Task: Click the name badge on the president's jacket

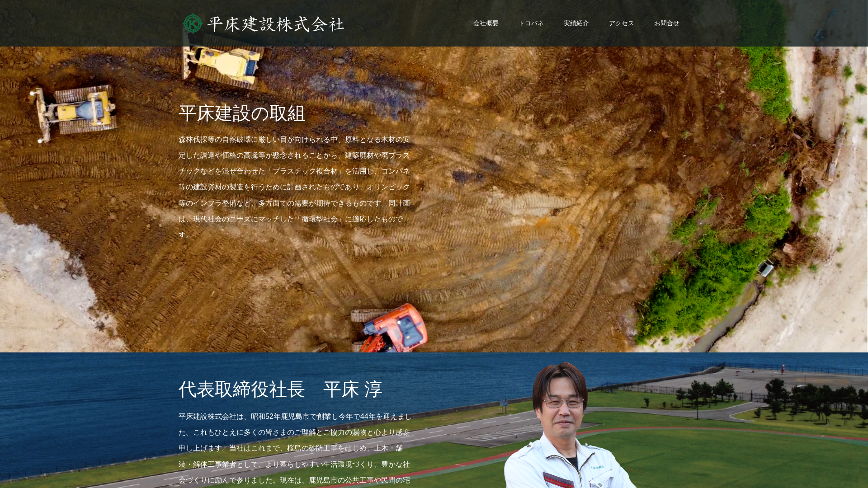Action: (598, 467)
